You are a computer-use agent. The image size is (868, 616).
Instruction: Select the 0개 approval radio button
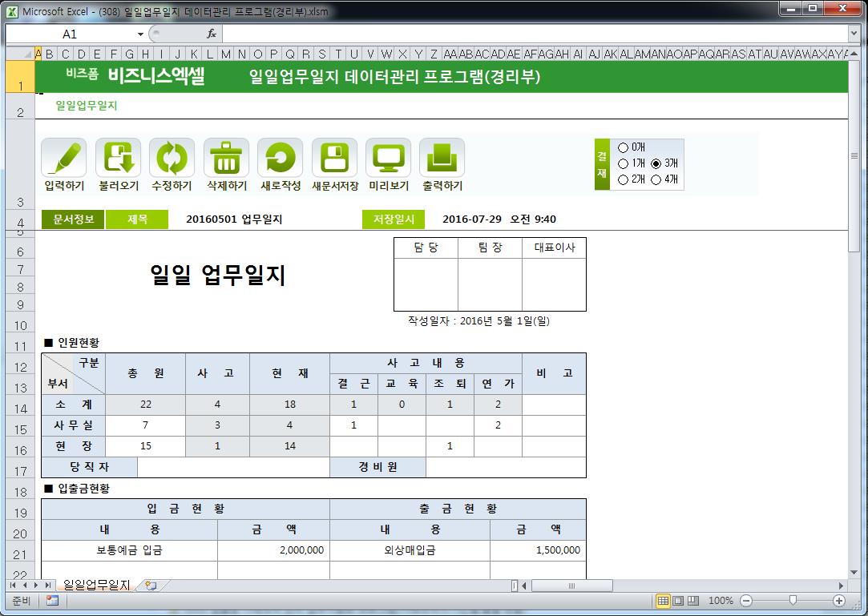(x=624, y=147)
